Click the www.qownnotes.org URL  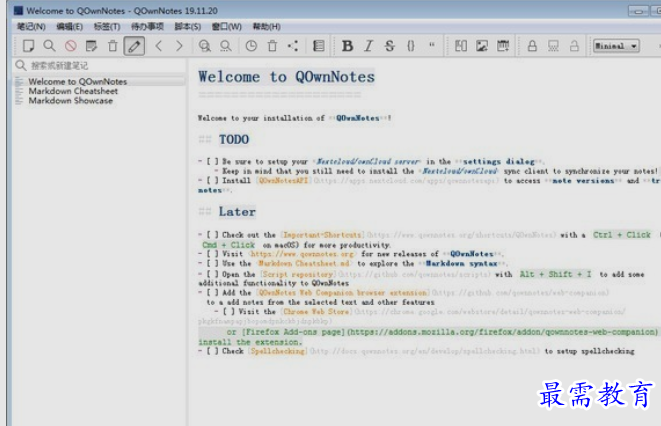(x=302, y=254)
